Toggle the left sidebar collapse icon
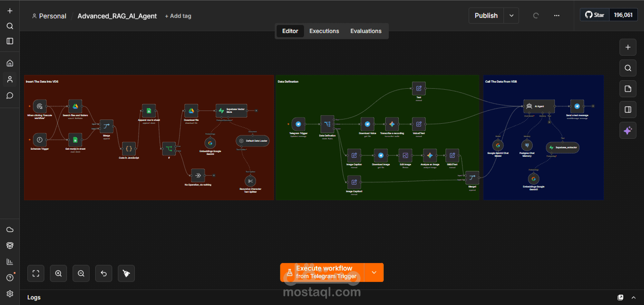Screen dimensions: 644x305 point(10,41)
